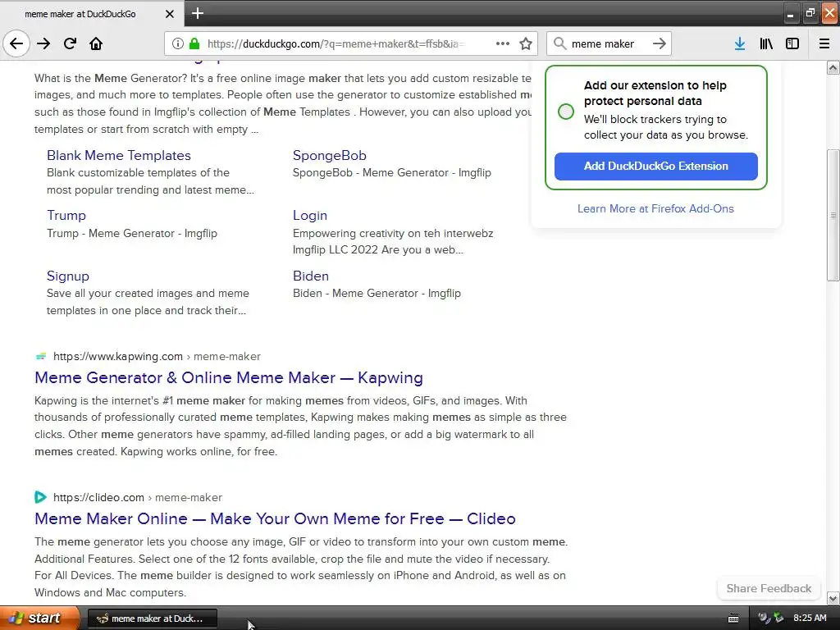This screenshot has width=840, height=630.
Task: Click 'Trump - Meme Generator - Imgflip' text
Action: pos(132,233)
